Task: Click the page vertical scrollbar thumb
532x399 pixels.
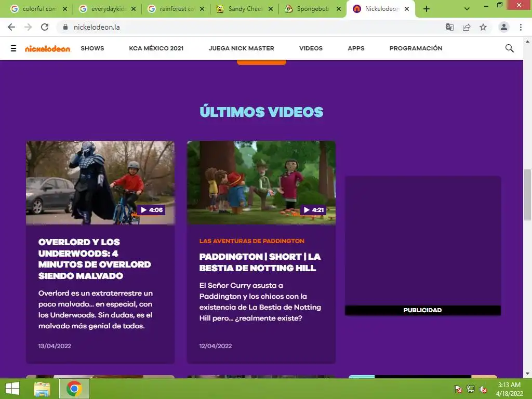Action: 527,194
